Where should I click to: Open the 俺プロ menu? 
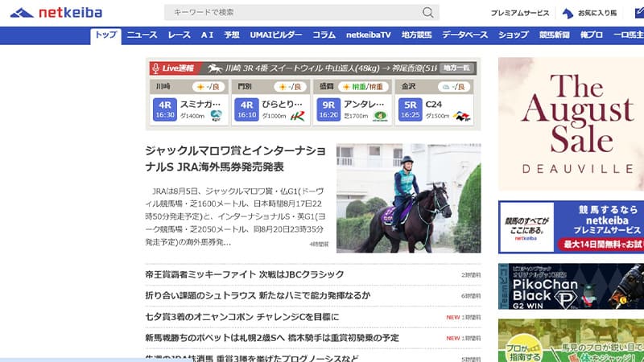click(592, 35)
